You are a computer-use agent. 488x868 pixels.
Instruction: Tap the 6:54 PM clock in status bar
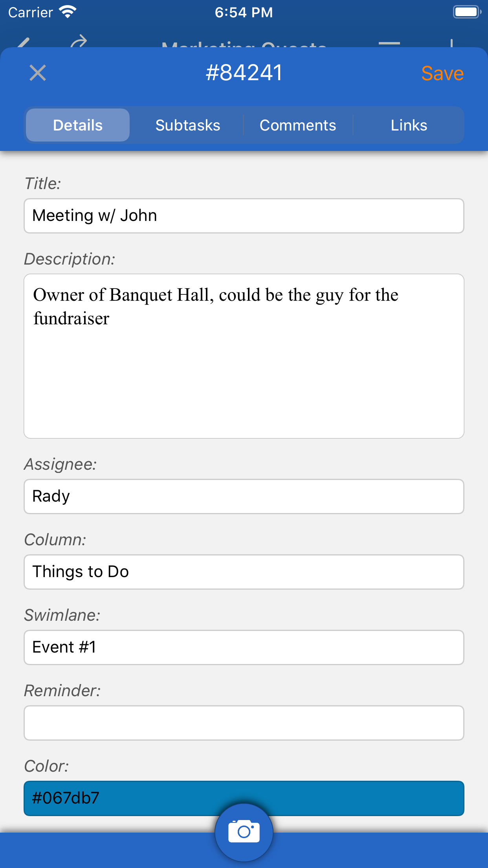[244, 13]
